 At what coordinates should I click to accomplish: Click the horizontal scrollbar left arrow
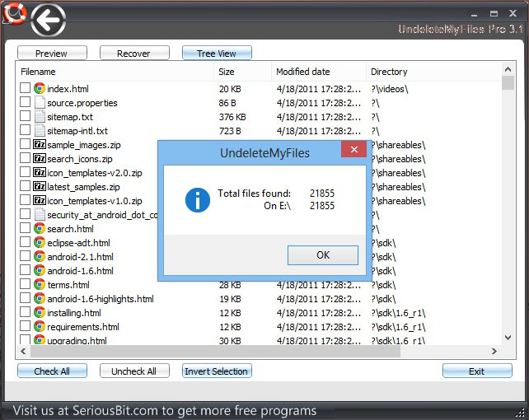pos(23,352)
